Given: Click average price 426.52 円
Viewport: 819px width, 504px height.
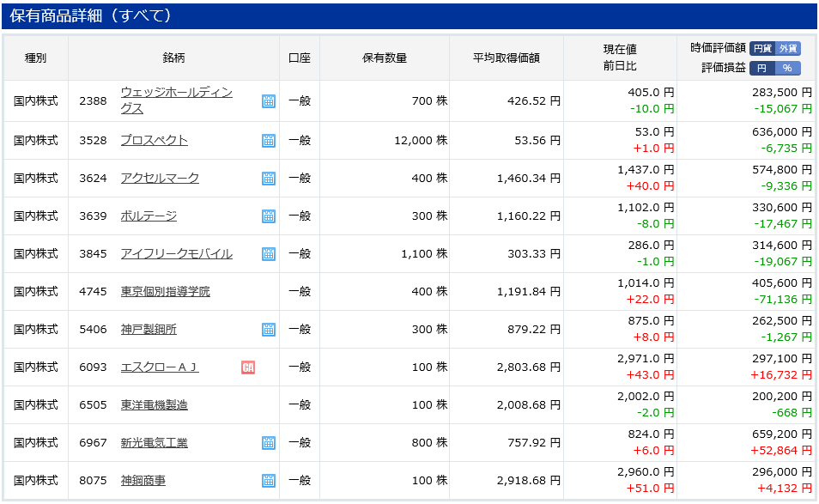Looking at the screenshot, I should pyautogui.click(x=534, y=100).
